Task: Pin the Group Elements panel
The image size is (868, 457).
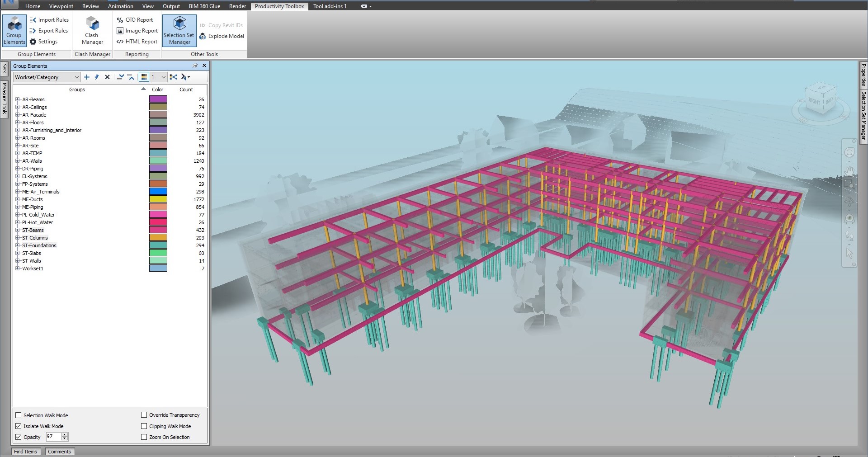Action: [x=195, y=66]
